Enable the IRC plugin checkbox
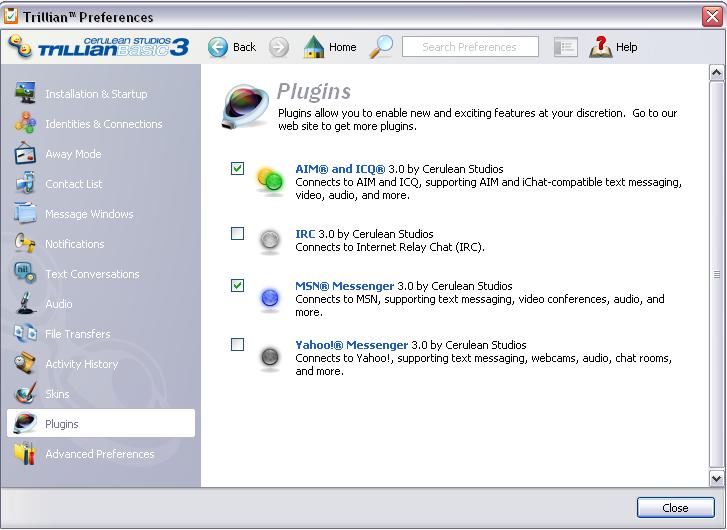The width and height of the screenshot is (727, 530). [x=237, y=233]
